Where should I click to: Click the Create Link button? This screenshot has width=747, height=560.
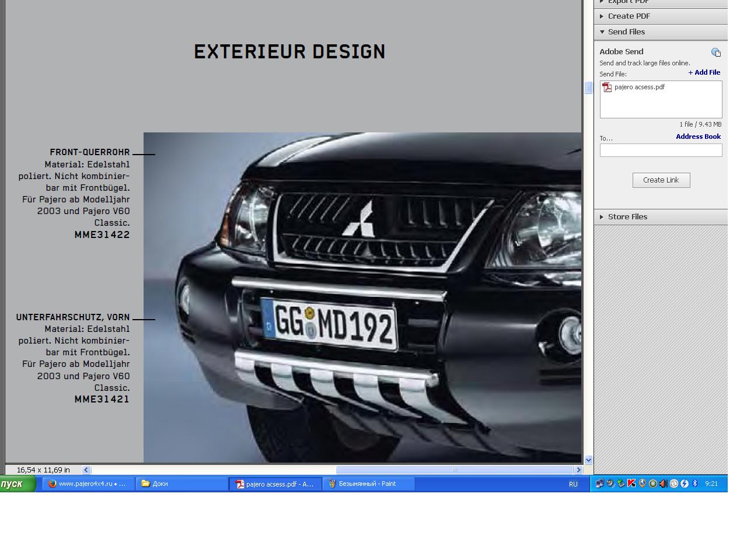point(661,180)
